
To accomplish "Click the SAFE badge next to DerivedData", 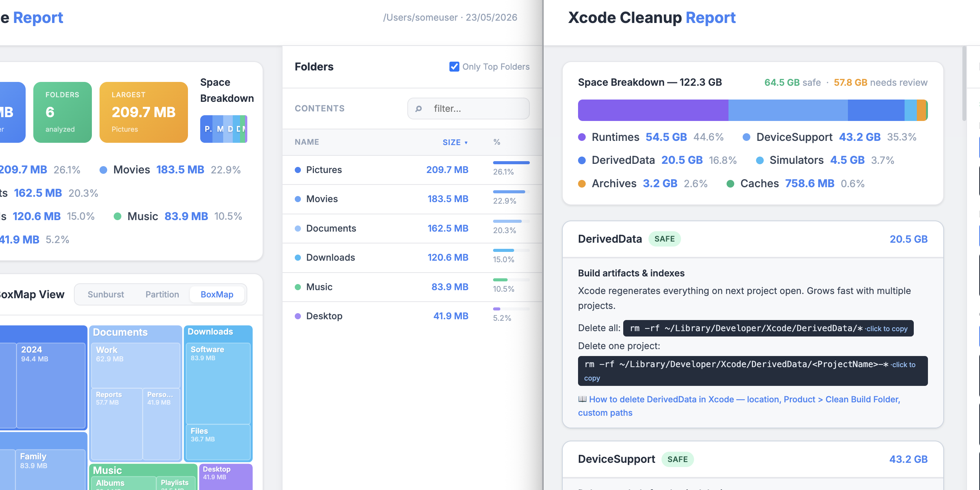I will (665, 239).
